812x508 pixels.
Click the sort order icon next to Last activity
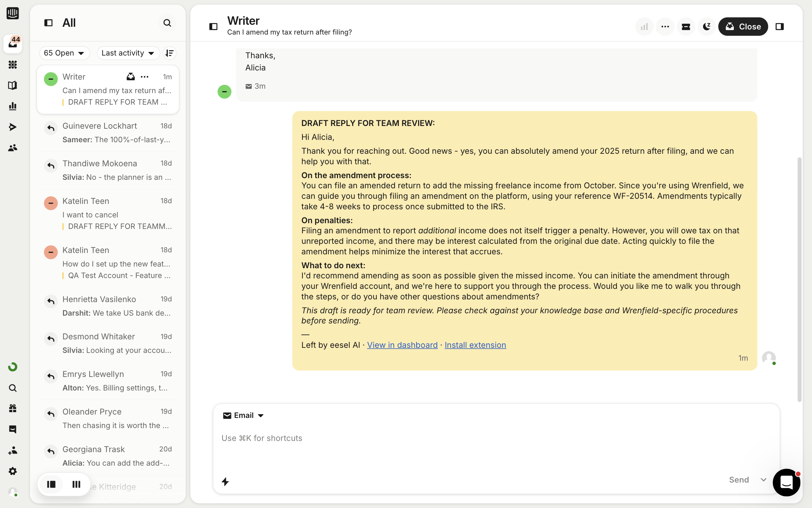(x=170, y=53)
